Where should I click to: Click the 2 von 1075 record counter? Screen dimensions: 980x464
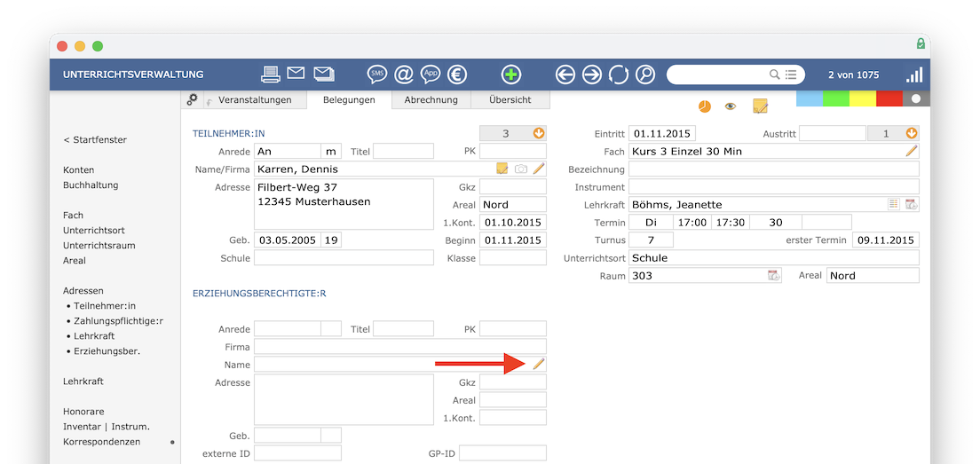point(854,75)
